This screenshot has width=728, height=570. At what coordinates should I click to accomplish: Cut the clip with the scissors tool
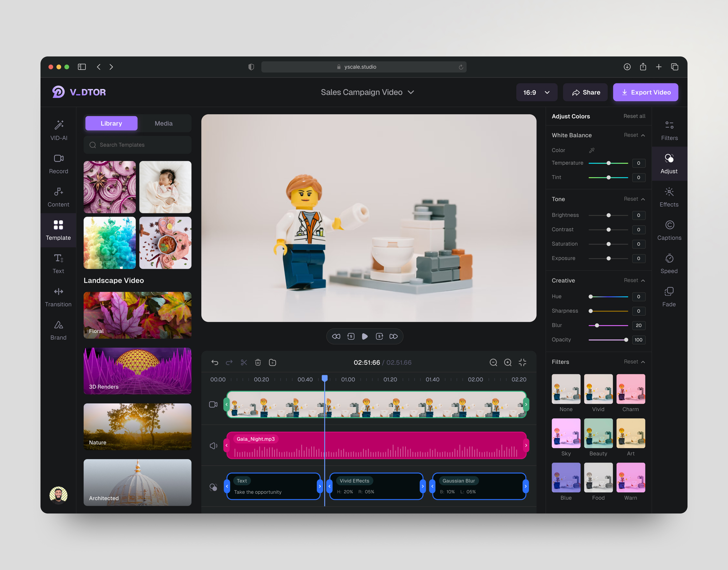click(x=244, y=362)
